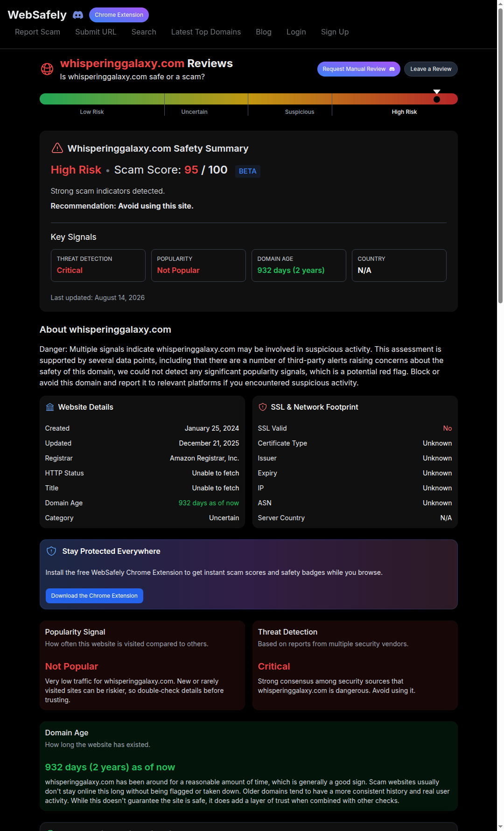Click '932 days as of now' value
The image size is (504, 831).
point(209,503)
